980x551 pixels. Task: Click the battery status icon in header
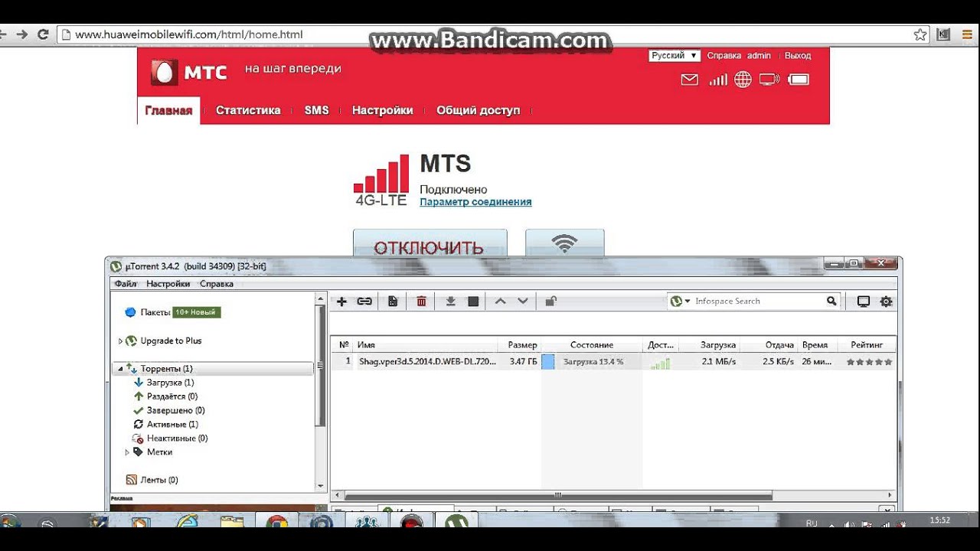pos(799,80)
